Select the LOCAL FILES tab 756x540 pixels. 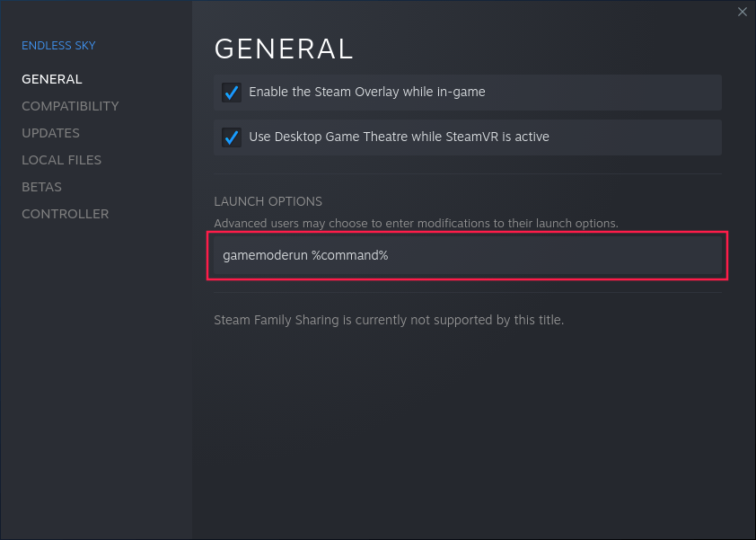pyautogui.click(x=61, y=160)
